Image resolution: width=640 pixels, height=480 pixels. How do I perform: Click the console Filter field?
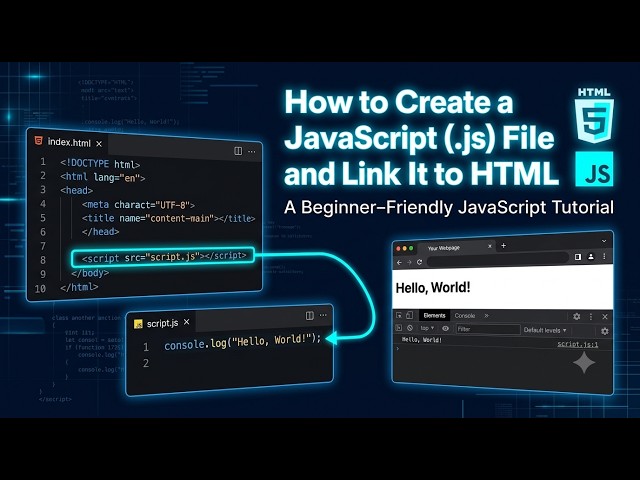tap(488, 329)
